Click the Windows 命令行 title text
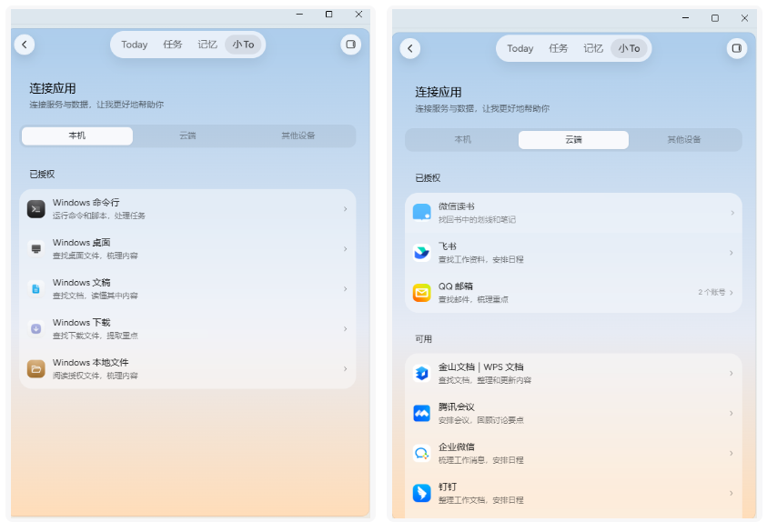 click(86, 203)
